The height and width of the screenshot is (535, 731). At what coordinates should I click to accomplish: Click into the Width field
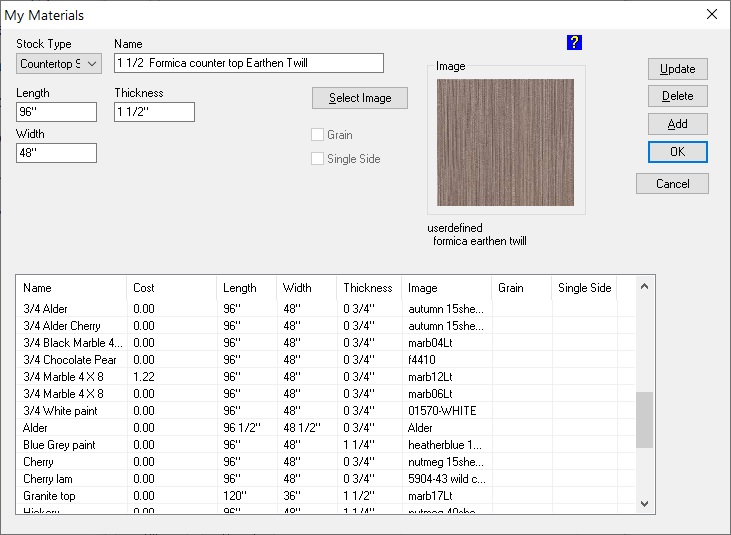pos(56,153)
